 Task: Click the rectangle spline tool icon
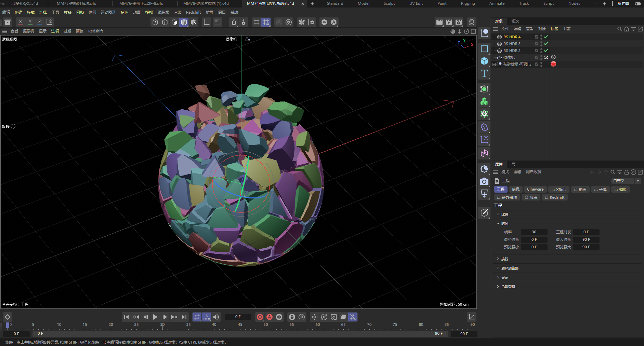click(x=484, y=49)
